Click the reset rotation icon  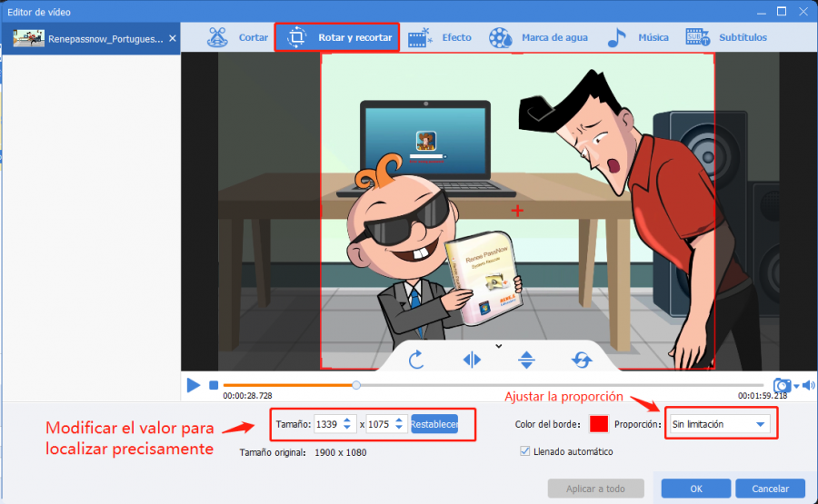click(x=582, y=360)
